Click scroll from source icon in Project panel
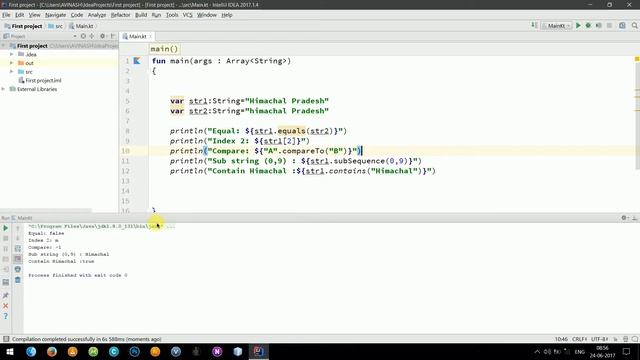 pyautogui.click(x=83, y=36)
